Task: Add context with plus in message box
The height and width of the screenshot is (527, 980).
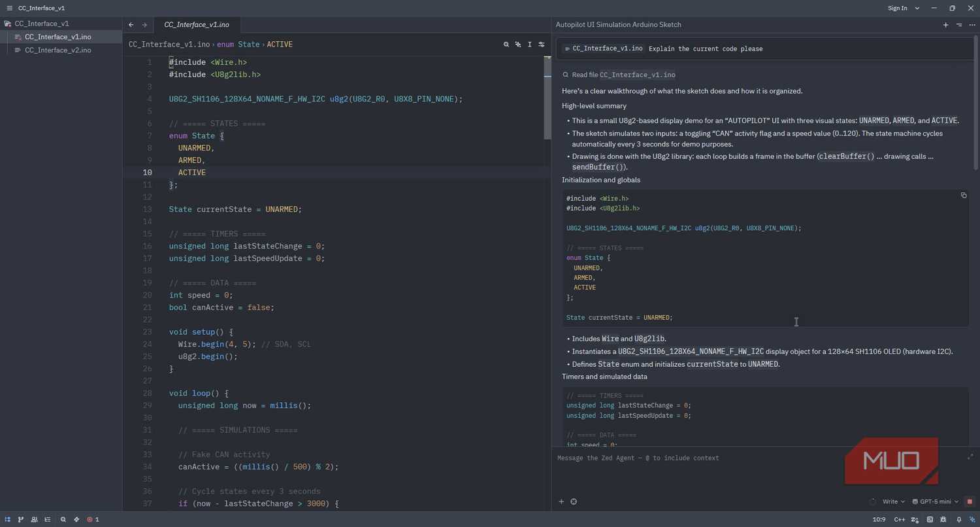Action: [561, 502]
